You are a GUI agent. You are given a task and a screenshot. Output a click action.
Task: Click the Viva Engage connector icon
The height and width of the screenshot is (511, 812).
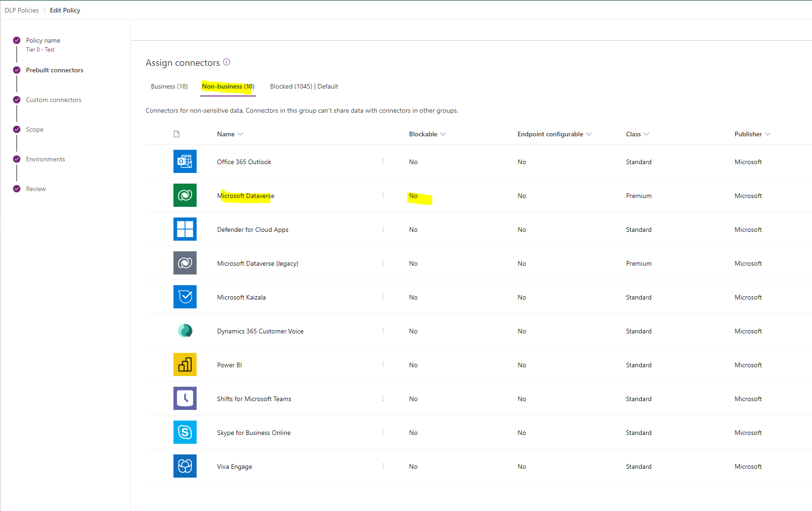pos(185,466)
